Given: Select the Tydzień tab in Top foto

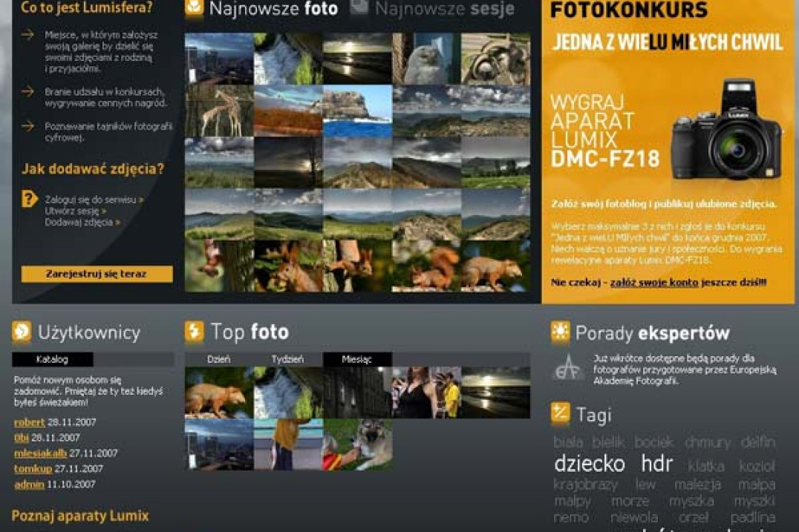Looking at the screenshot, I should (287, 359).
